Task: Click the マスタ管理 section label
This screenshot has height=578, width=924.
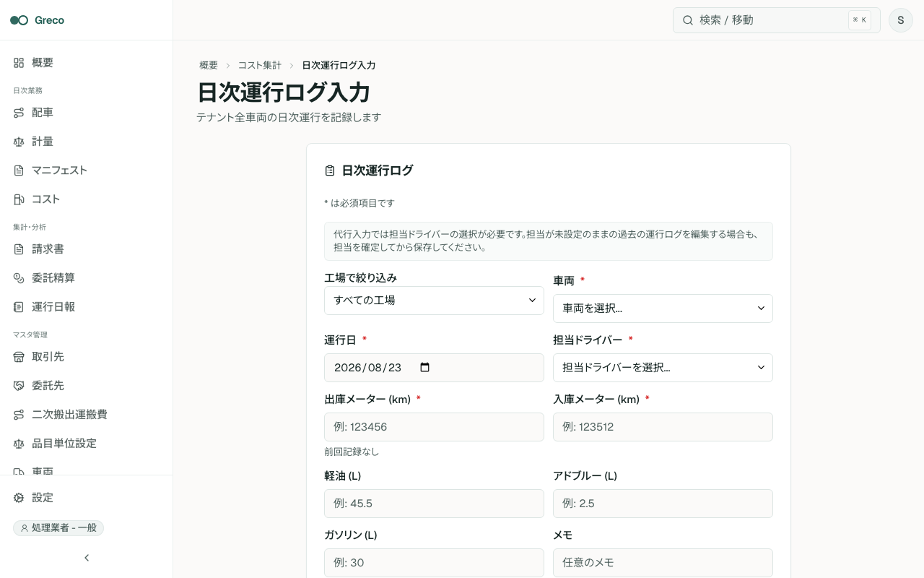Action: tap(30, 335)
